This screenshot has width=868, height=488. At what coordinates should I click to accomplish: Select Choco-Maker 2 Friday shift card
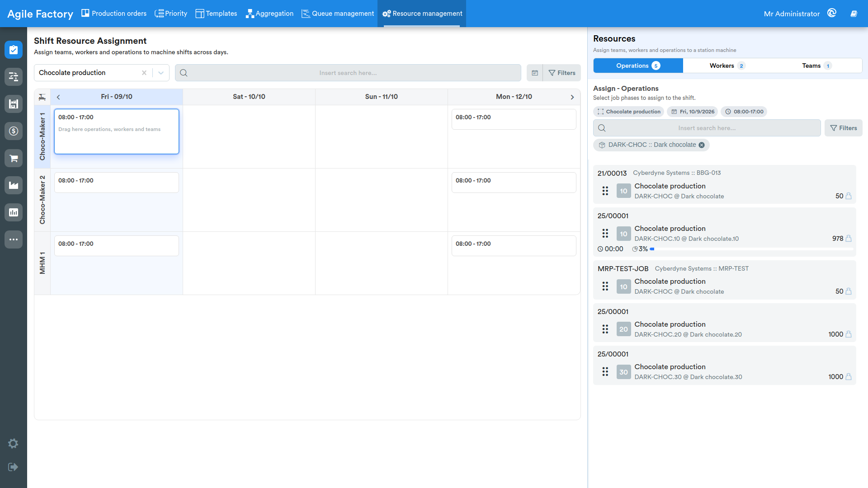coord(117,183)
